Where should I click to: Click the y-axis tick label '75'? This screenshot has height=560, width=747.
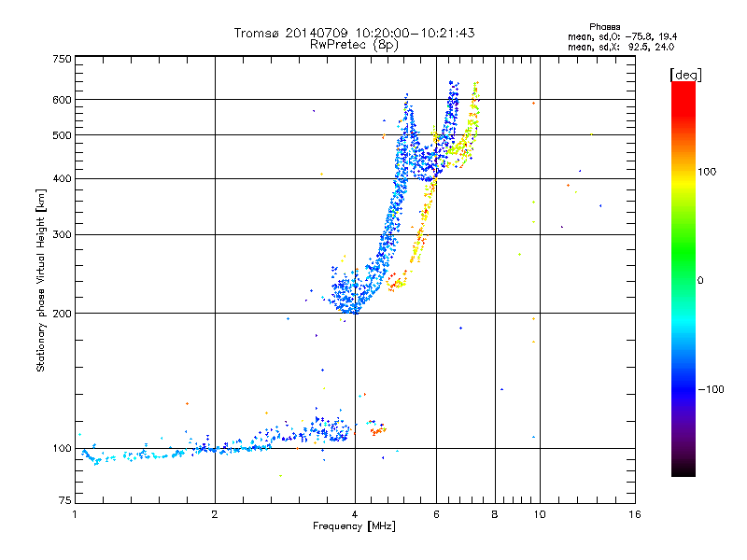tap(65, 500)
